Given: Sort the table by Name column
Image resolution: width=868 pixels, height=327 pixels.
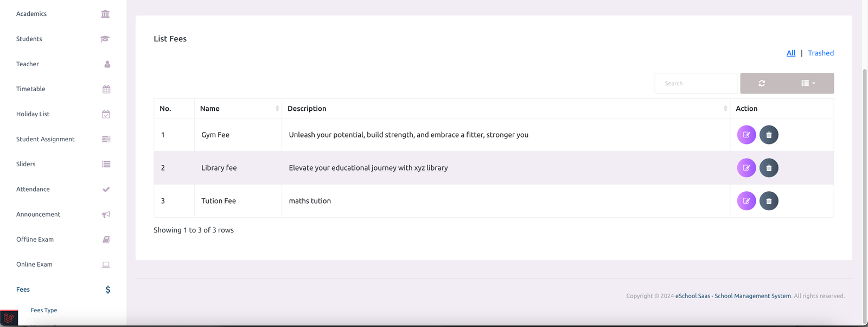Looking at the screenshot, I should click(x=238, y=109).
